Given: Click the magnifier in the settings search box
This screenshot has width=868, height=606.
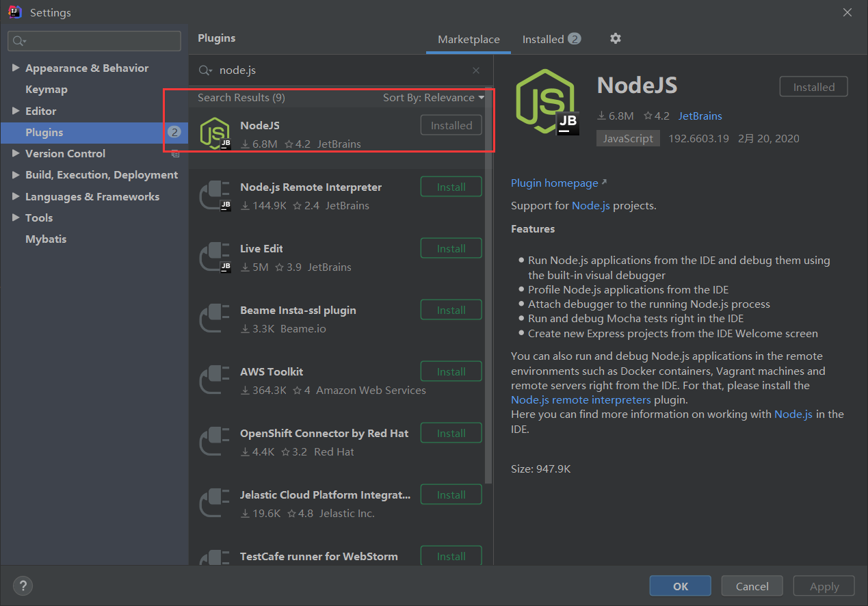Looking at the screenshot, I should (x=18, y=41).
